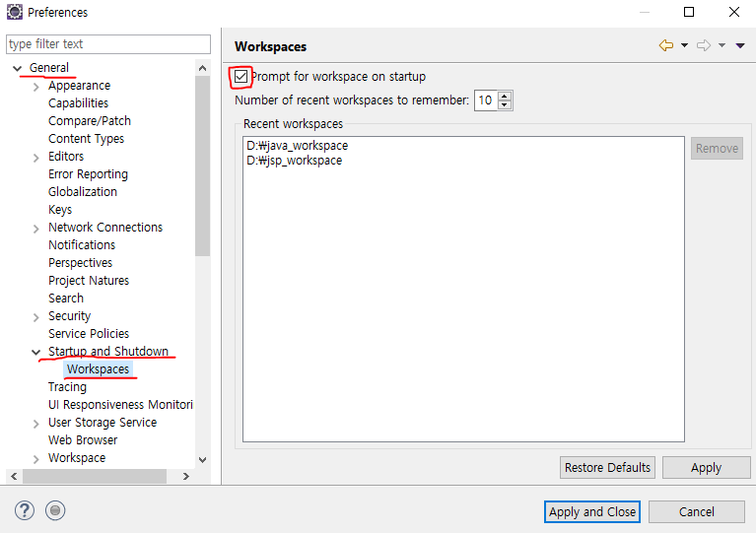
Task: Expand the Network Connections node
Action: (x=36, y=229)
